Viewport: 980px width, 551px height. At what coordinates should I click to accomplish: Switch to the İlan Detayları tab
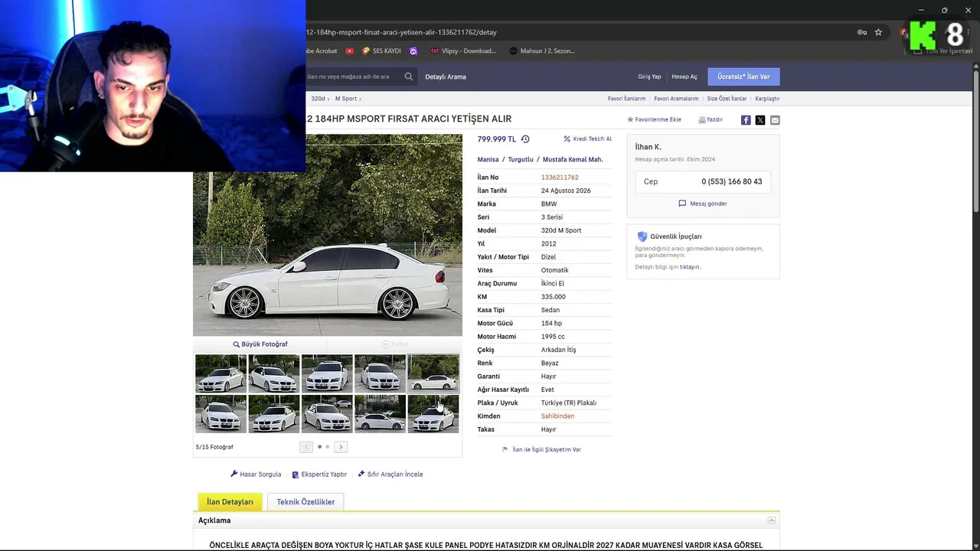coord(230,502)
